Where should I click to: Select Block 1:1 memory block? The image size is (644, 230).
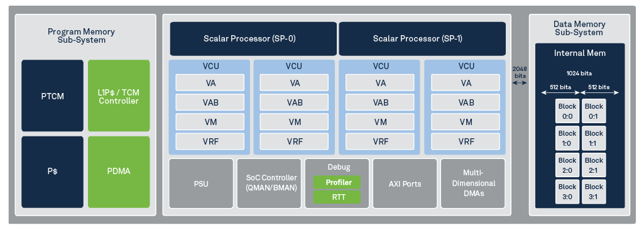click(x=594, y=138)
